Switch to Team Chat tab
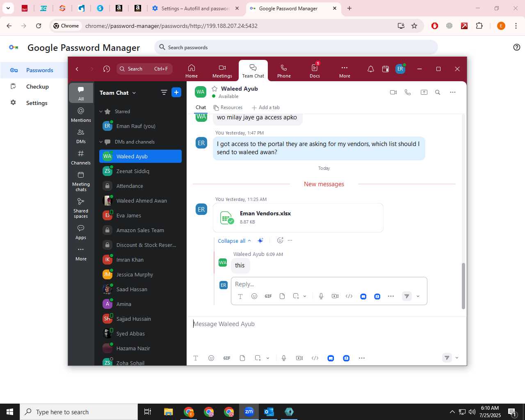 coord(253,71)
